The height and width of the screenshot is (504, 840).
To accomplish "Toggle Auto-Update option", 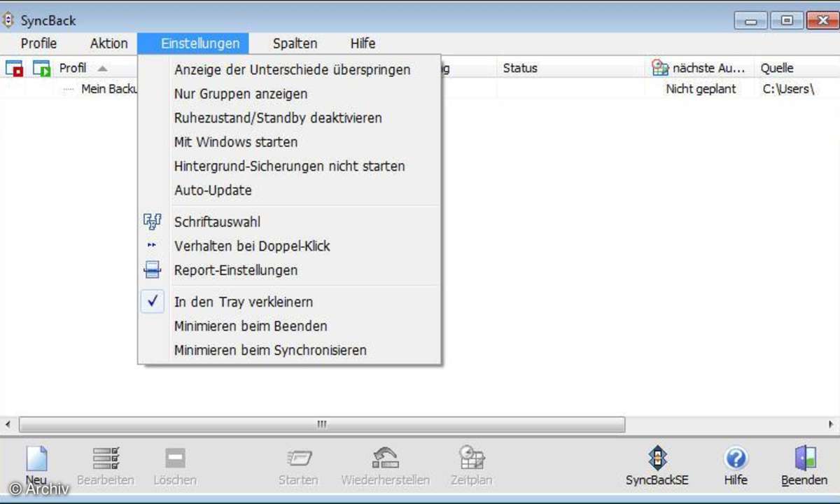I will click(290, 190).
